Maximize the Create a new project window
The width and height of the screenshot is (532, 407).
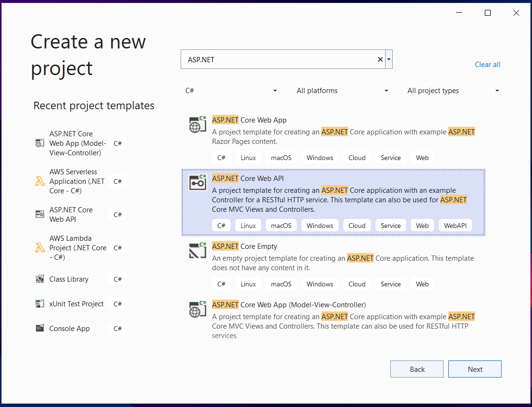[x=488, y=13]
